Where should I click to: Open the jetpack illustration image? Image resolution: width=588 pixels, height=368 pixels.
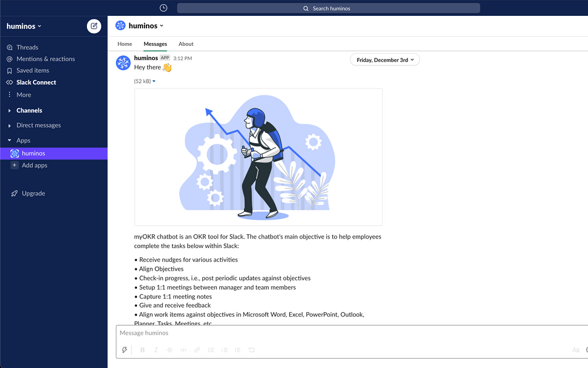(x=258, y=157)
